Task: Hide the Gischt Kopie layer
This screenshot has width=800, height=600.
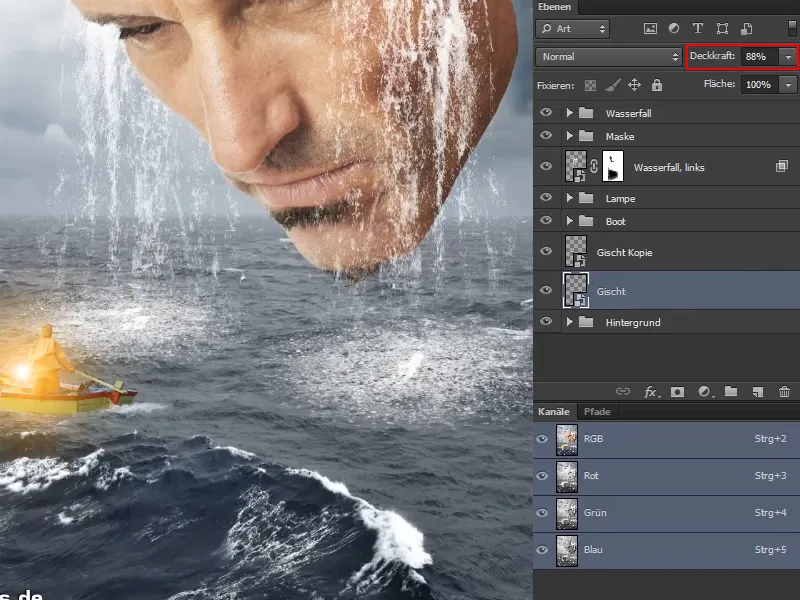Action: [546, 251]
